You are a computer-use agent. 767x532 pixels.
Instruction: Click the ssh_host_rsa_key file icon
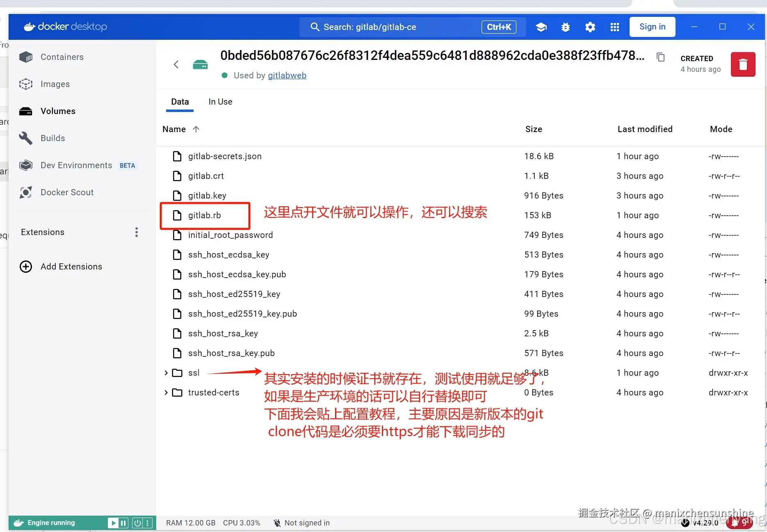coord(177,333)
